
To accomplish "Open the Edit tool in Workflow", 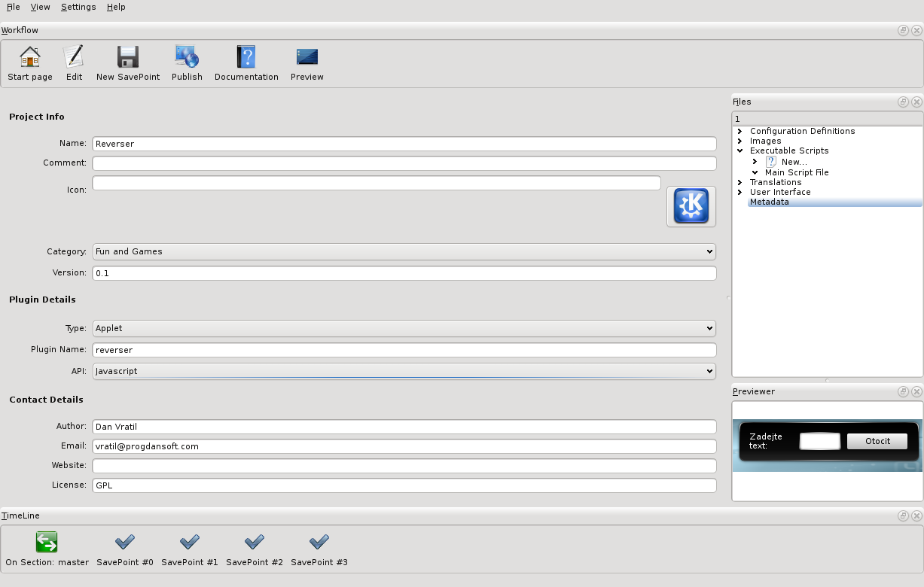I will coord(74,58).
